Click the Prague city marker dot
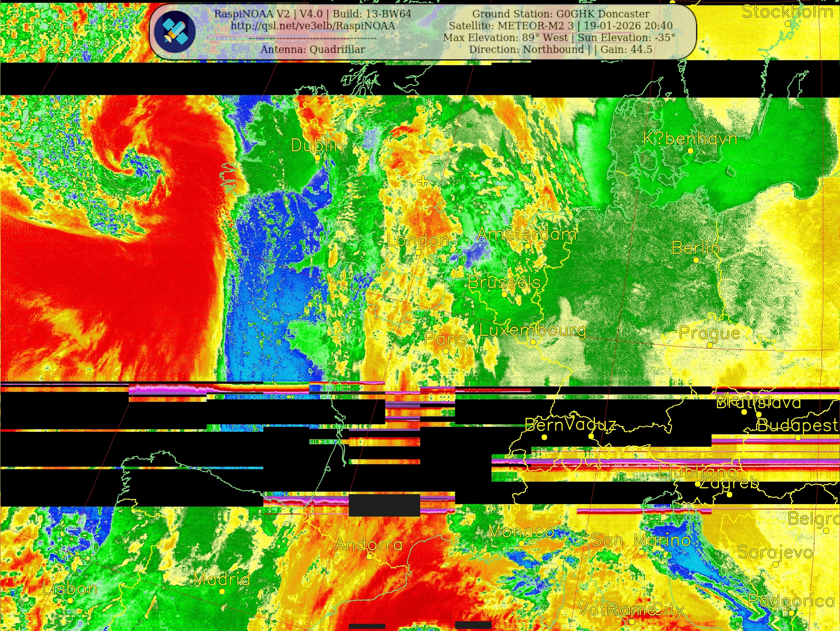Image resolution: width=840 pixels, height=631 pixels. click(x=710, y=345)
